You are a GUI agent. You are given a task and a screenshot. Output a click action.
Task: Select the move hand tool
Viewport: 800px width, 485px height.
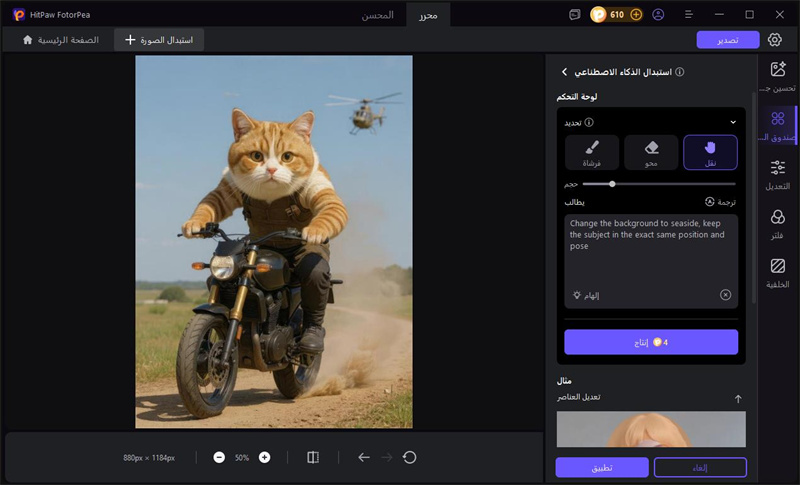(710, 152)
